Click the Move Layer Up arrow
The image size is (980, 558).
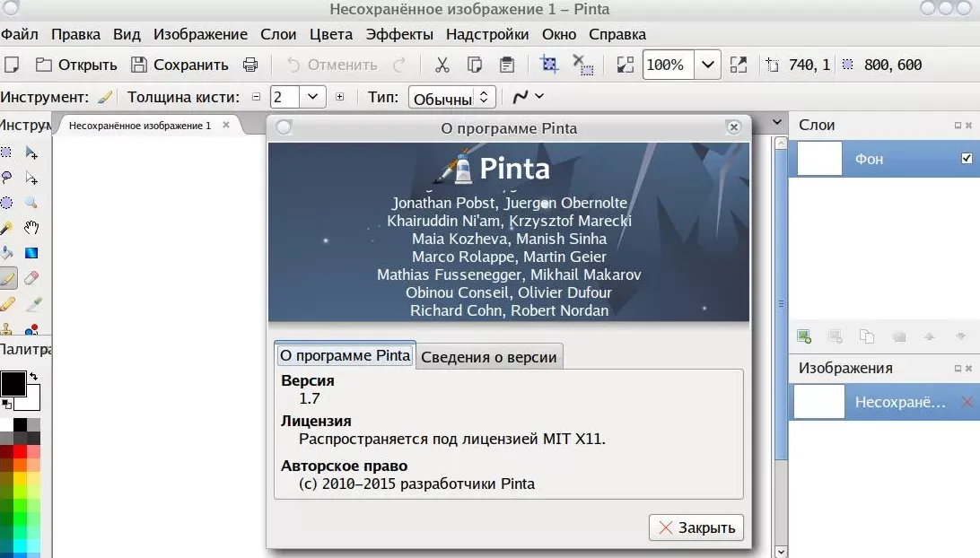(x=930, y=336)
